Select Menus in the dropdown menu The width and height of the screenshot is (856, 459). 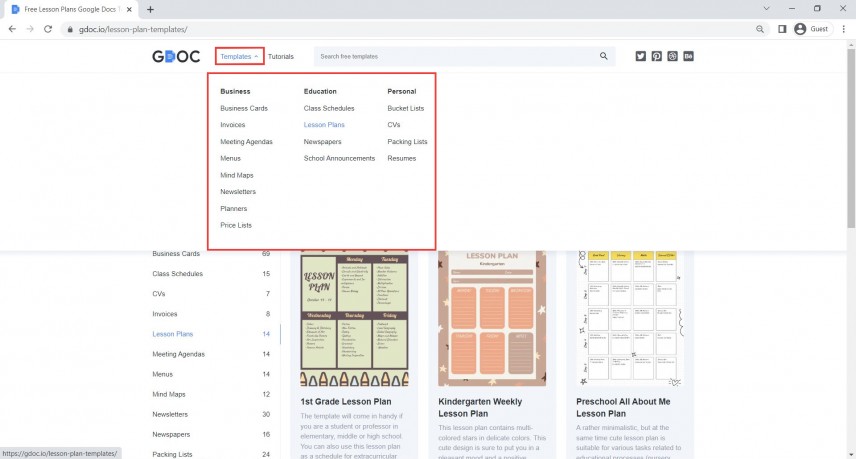click(x=230, y=158)
